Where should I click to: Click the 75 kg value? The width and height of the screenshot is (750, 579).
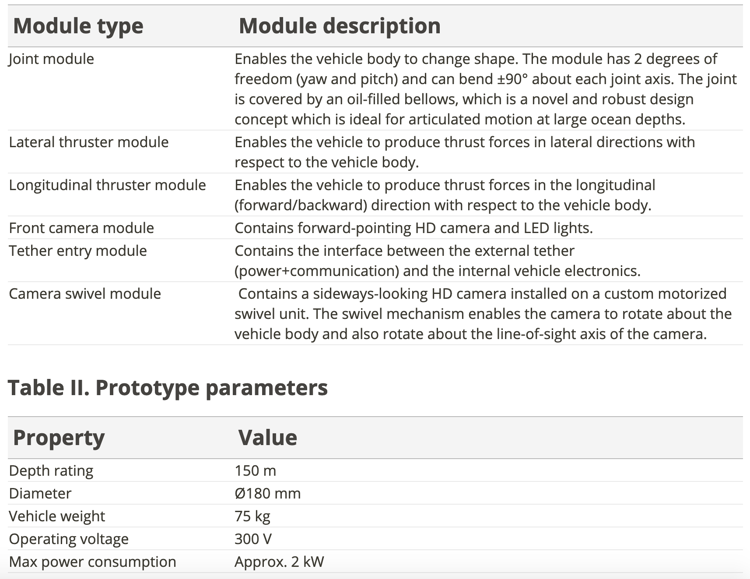pyautogui.click(x=253, y=516)
